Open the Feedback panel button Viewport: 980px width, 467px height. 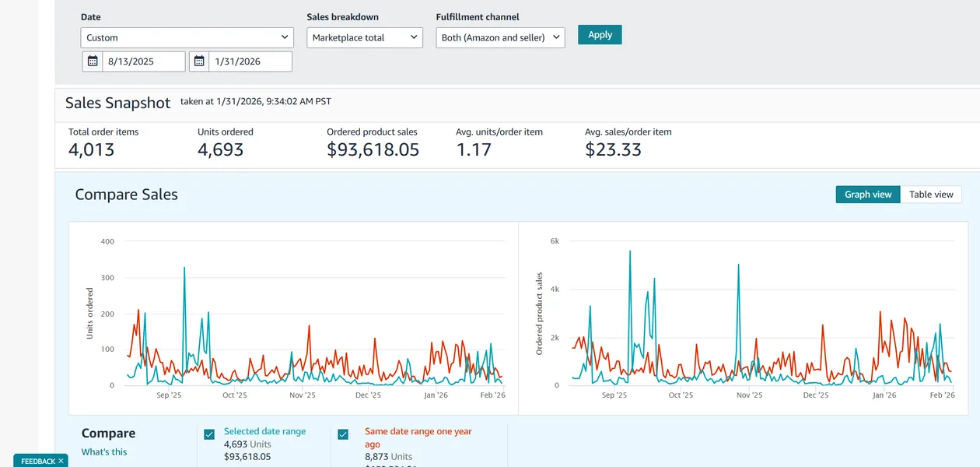coord(37,462)
